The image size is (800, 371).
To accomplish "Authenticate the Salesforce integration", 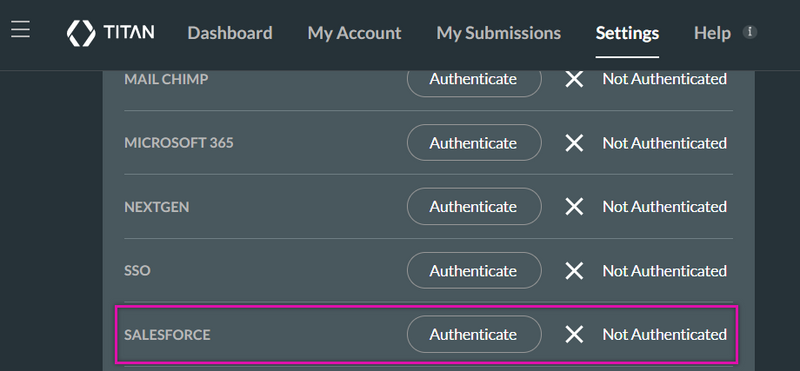I will 474,334.
